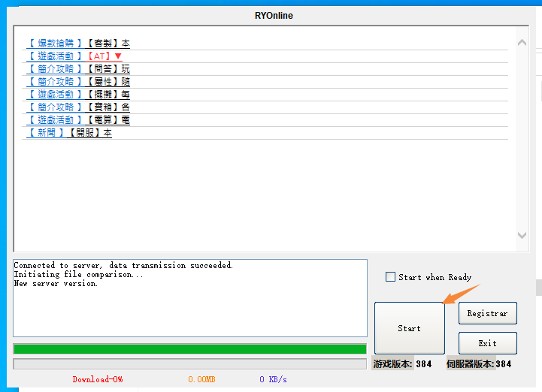Screen dimensions: 542x392
Task: Click the 伺服器版本:384 label
Action: [479, 363]
